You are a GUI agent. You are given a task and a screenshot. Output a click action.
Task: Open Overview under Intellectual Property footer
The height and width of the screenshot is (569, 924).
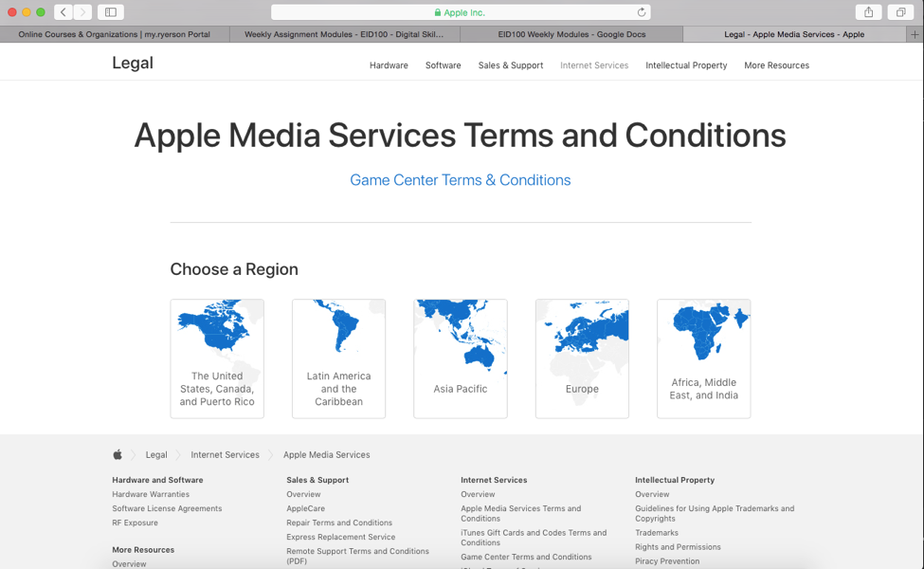tap(652, 494)
